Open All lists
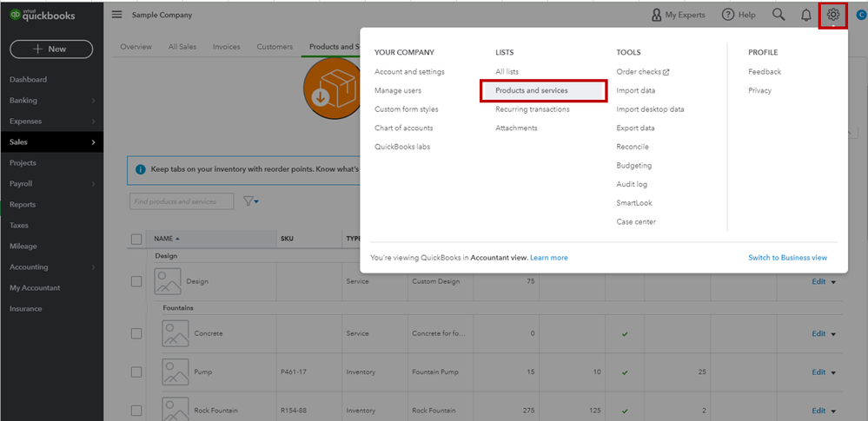 pyautogui.click(x=507, y=72)
